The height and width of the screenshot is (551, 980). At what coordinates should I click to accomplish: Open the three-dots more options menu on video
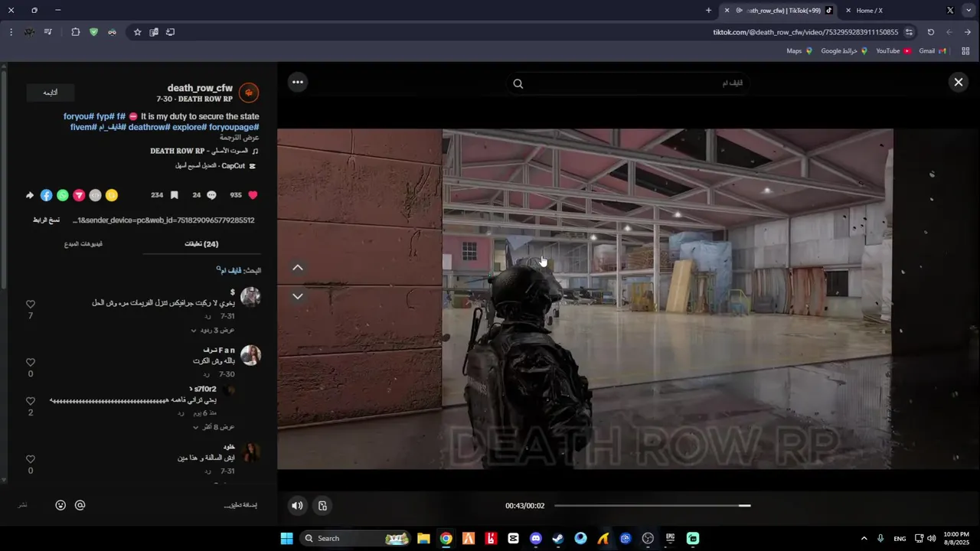click(298, 82)
